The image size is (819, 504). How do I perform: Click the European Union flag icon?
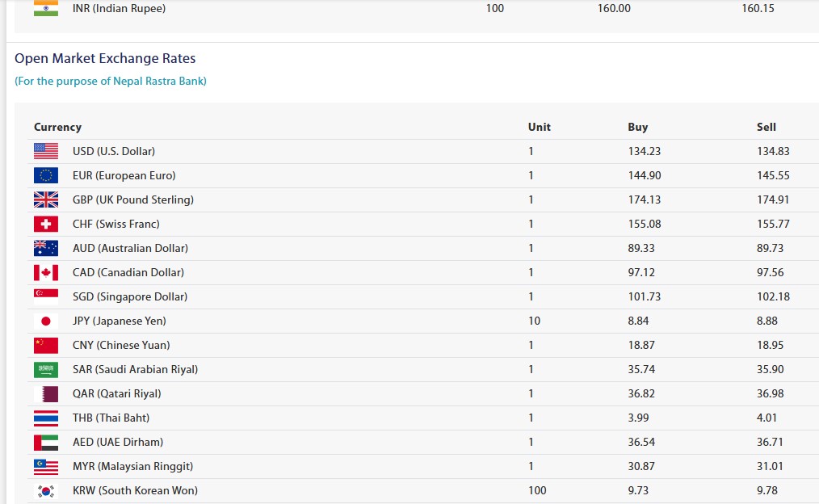[46, 175]
